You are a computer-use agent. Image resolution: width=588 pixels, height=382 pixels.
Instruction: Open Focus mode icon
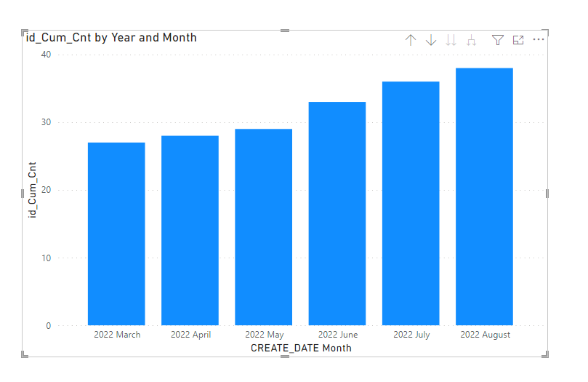(518, 40)
